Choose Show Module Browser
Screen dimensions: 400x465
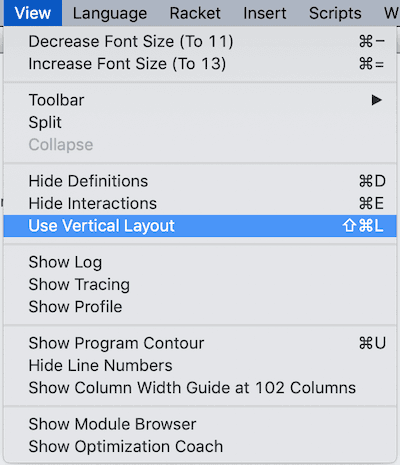[x=200, y=424]
